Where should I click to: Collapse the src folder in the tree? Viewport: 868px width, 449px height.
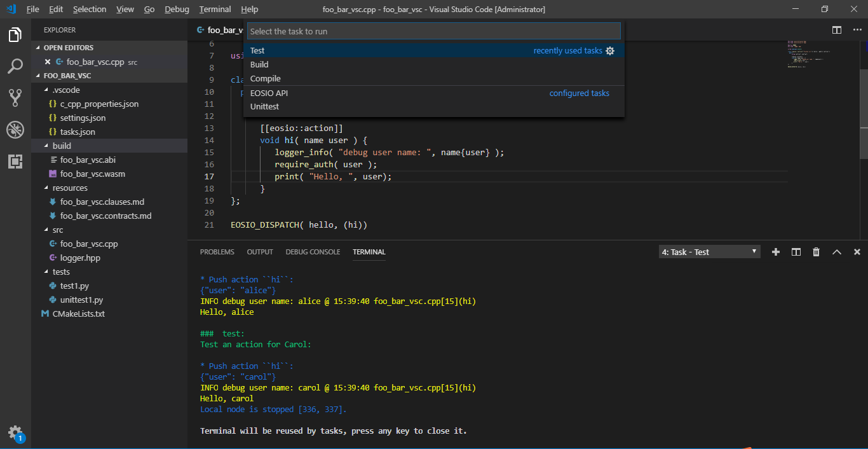click(x=109, y=230)
